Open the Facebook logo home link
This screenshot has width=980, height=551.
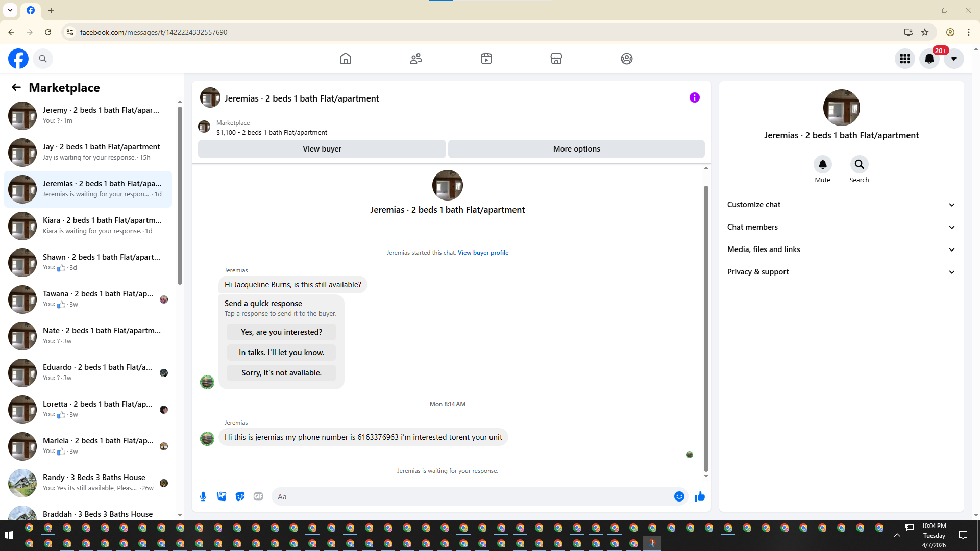[18, 59]
